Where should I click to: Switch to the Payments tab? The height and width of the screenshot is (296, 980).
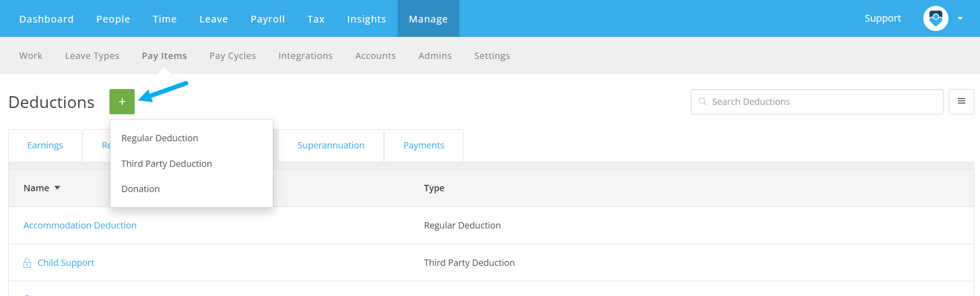coord(424,146)
